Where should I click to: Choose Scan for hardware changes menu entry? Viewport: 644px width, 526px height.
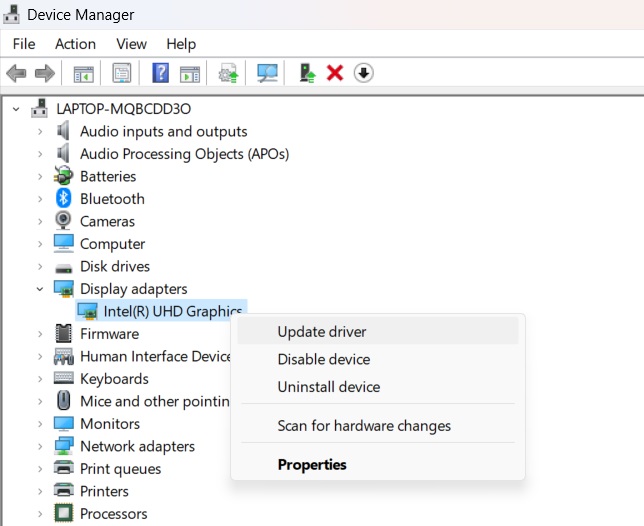(x=378, y=425)
